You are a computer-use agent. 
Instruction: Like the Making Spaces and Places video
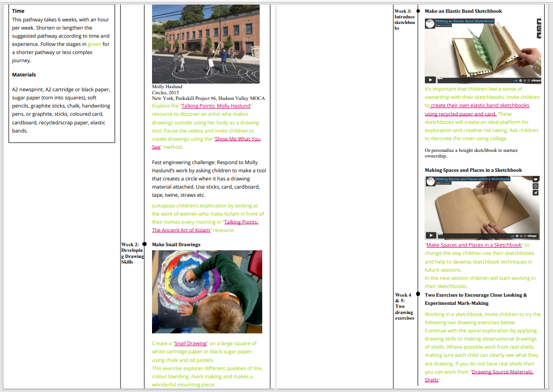(535, 179)
